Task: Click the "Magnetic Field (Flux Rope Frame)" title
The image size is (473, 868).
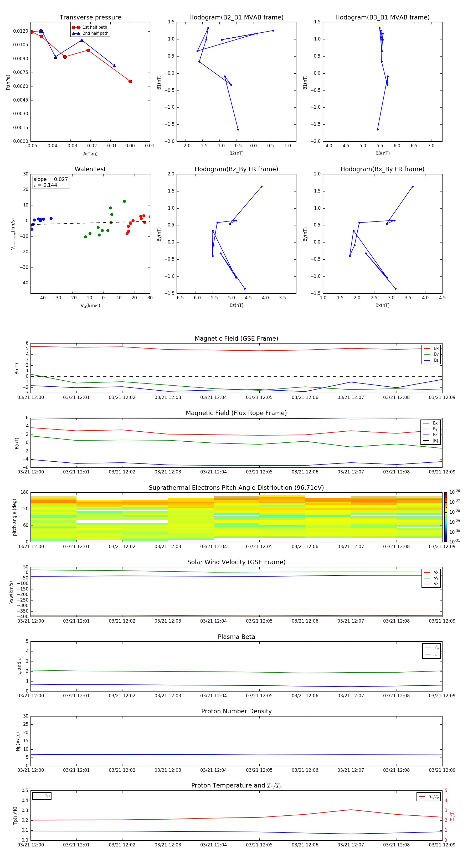Action: [x=236, y=413]
